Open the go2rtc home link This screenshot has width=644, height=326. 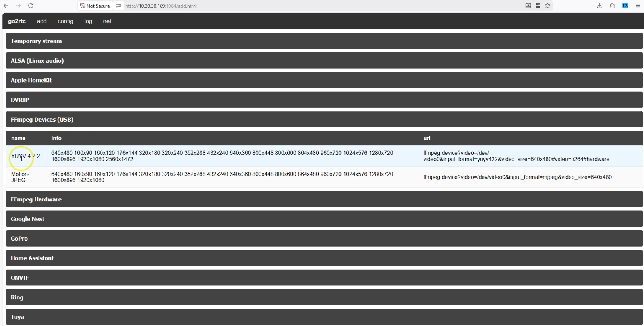17,21
